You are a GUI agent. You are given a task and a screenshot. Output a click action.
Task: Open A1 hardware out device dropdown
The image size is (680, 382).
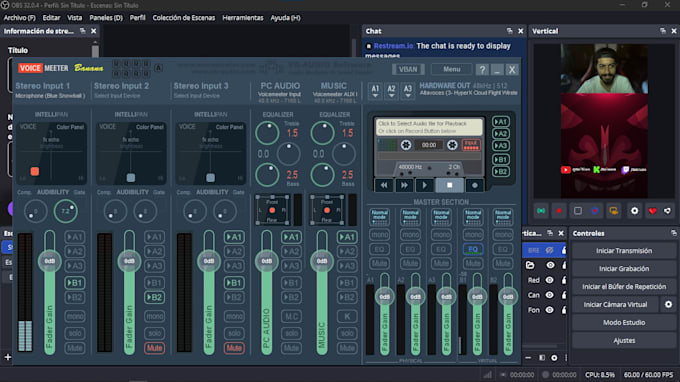[x=375, y=91]
